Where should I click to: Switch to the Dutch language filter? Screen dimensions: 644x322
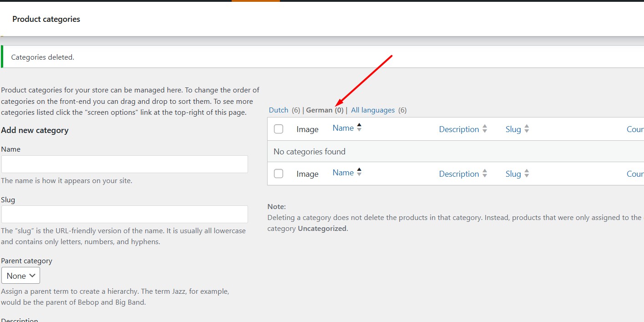tap(279, 110)
